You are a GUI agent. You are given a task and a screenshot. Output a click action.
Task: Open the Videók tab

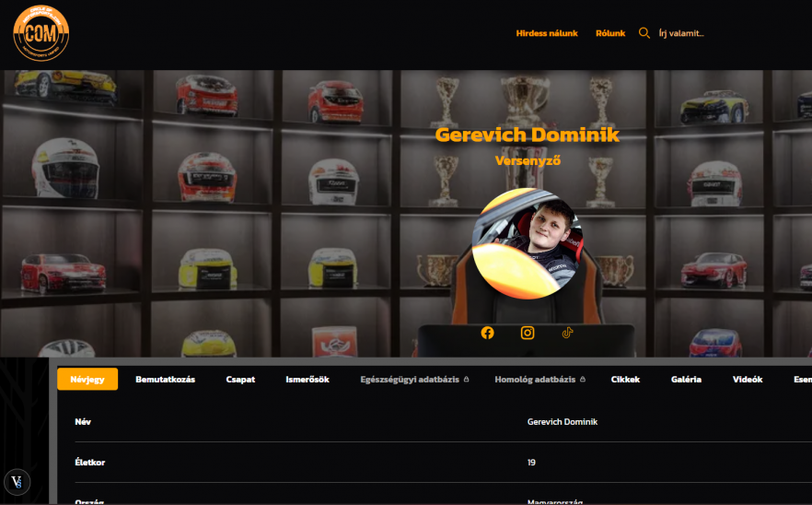[748, 379]
